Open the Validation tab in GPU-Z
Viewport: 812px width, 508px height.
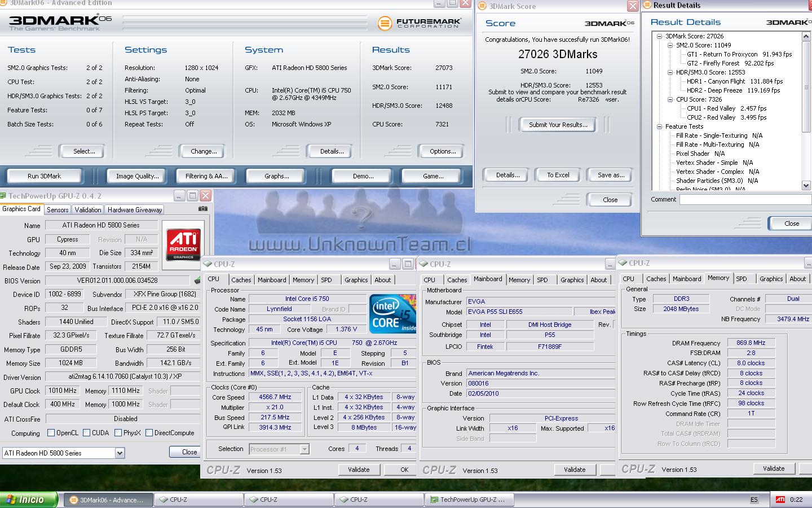click(88, 209)
